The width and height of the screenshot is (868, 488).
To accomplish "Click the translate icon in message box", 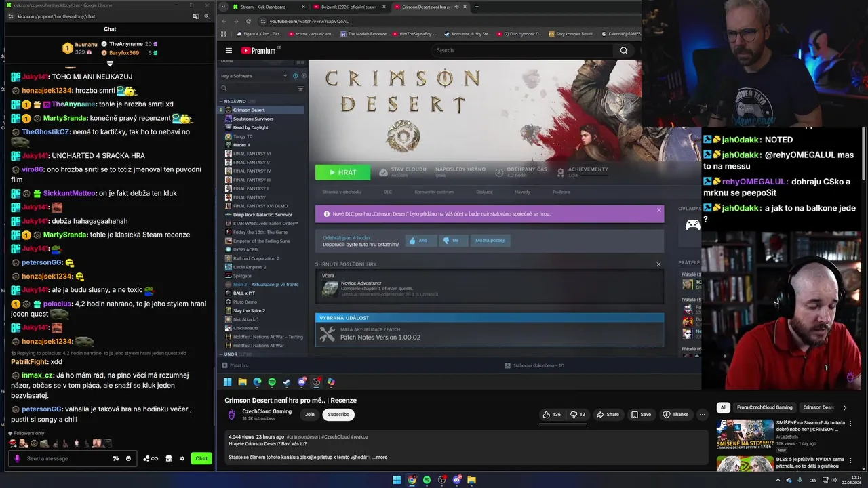I will point(116,458).
